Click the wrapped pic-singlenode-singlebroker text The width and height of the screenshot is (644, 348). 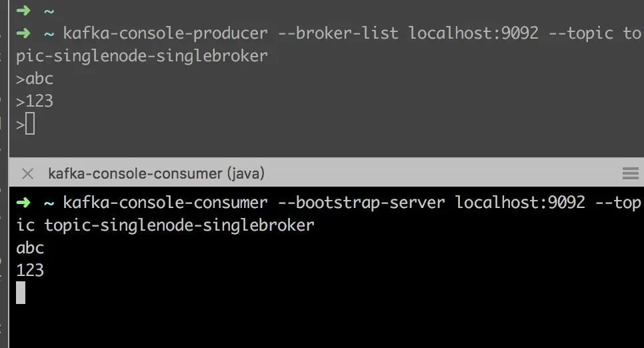coord(142,56)
